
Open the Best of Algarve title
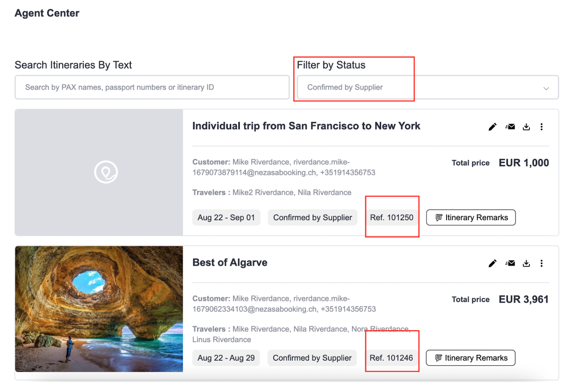tap(230, 262)
